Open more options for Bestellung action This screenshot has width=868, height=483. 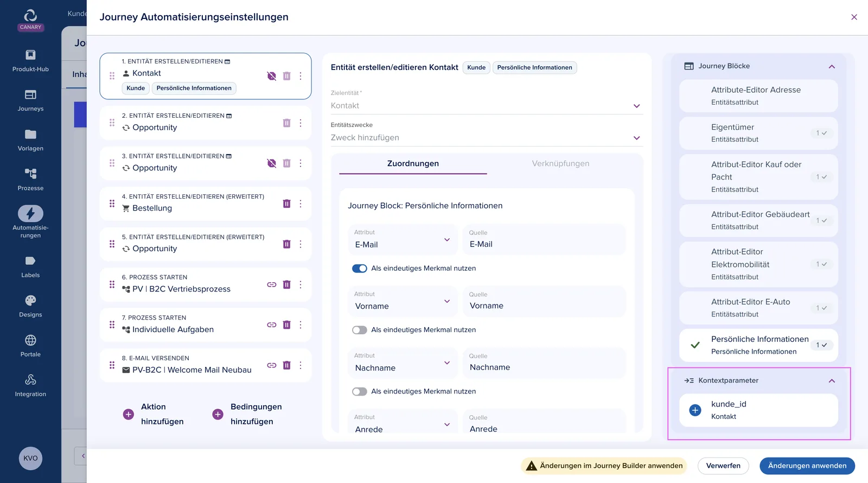301,204
